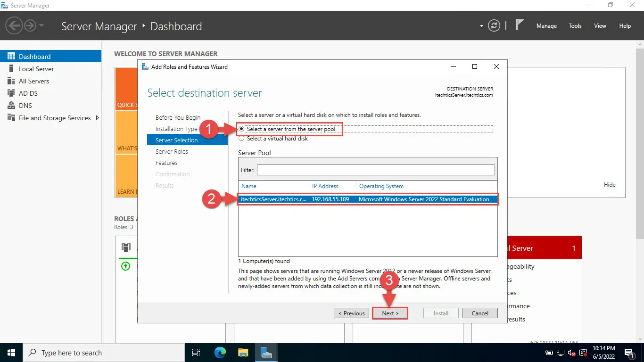Click the Server Manager taskbar icon

(266, 353)
